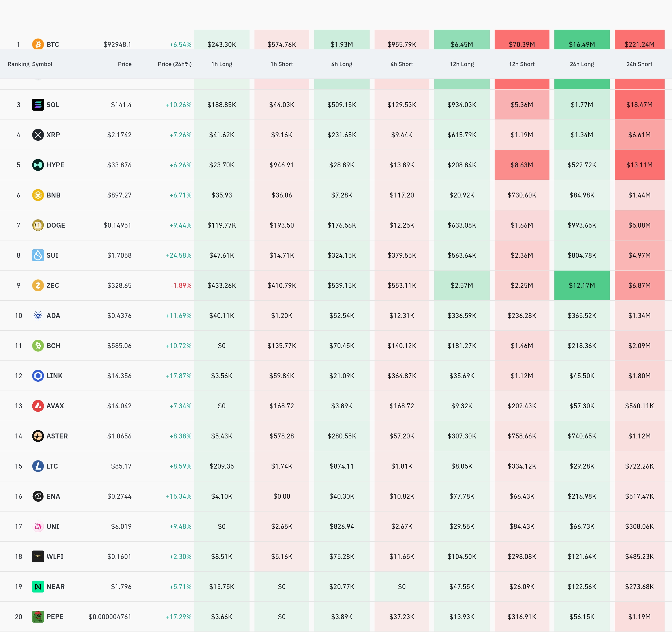Click SUI +24.58% price change value

click(x=178, y=255)
